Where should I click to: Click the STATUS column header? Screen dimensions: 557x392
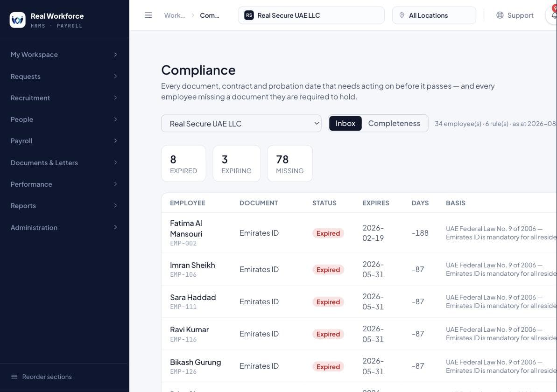(x=324, y=203)
